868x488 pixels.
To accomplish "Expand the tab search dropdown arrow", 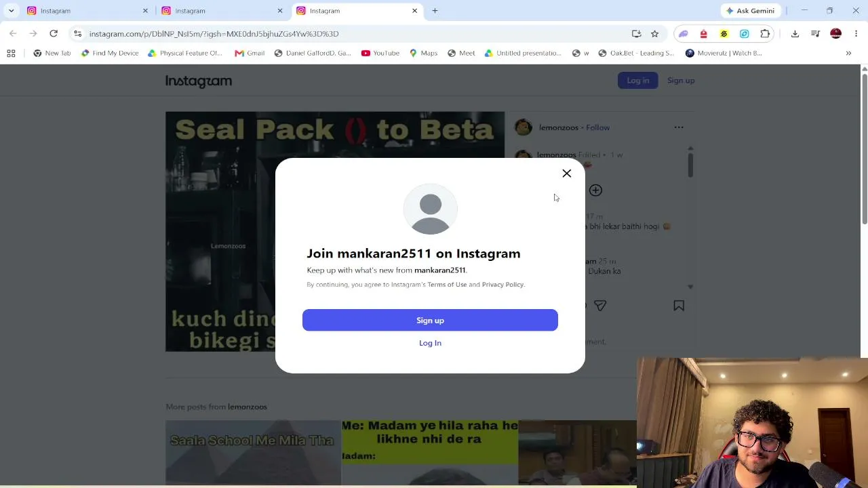I will click(11, 11).
